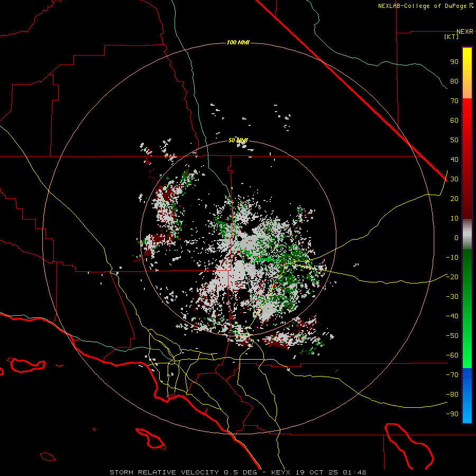This screenshot has width=476, height=476.
Task: Click the 60 value on velocity scale
Action: [x=454, y=121]
